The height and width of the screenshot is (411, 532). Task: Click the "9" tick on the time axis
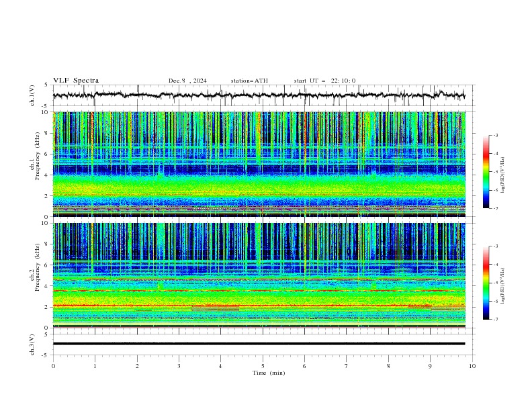tap(430, 366)
